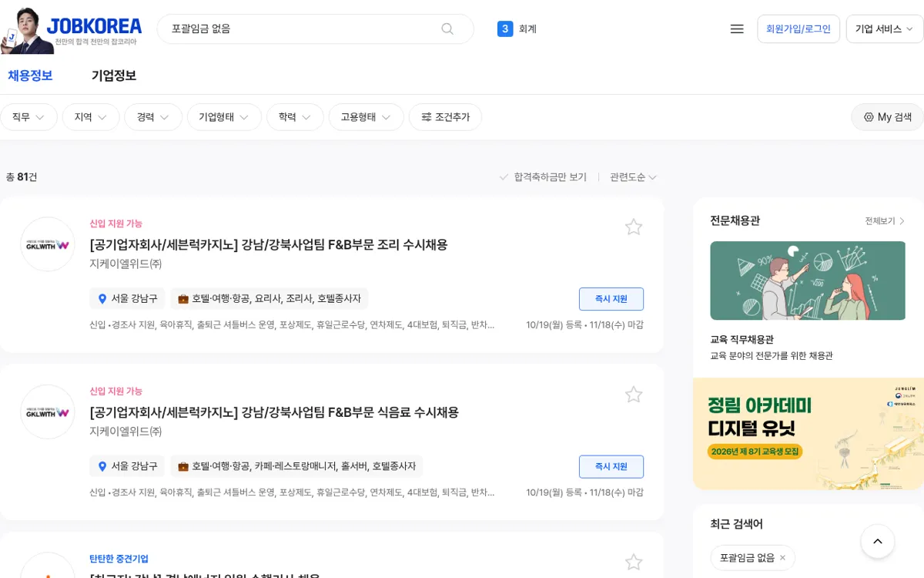Click 신입 지원 가능 label on 조리 posting
Viewport: 924px width, 578px height.
[115, 223]
